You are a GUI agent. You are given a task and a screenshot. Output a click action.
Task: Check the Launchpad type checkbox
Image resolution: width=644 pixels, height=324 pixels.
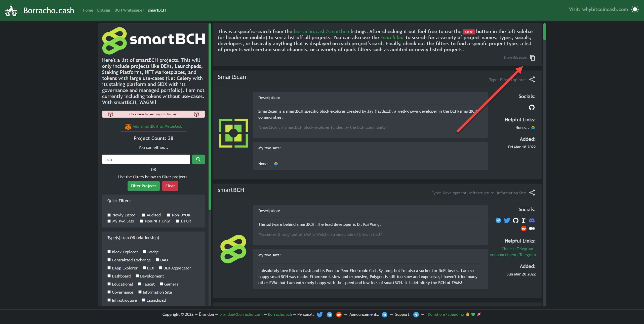click(x=144, y=300)
